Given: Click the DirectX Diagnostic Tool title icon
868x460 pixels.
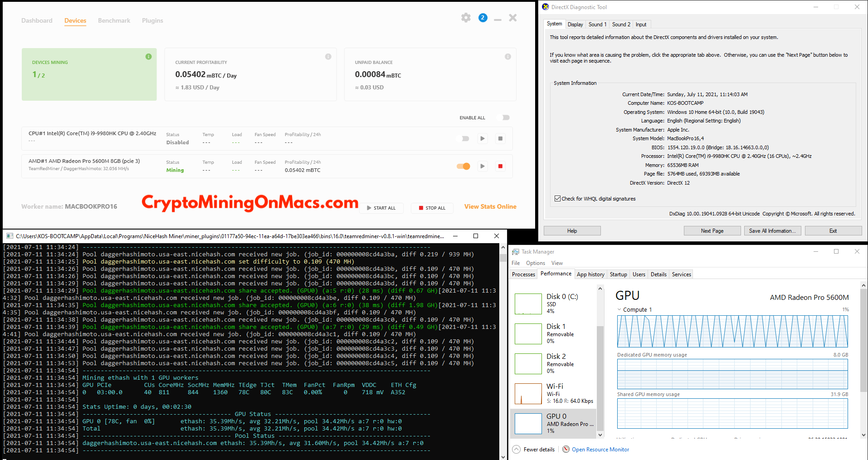Looking at the screenshot, I should pyautogui.click(x=546, y=7).
